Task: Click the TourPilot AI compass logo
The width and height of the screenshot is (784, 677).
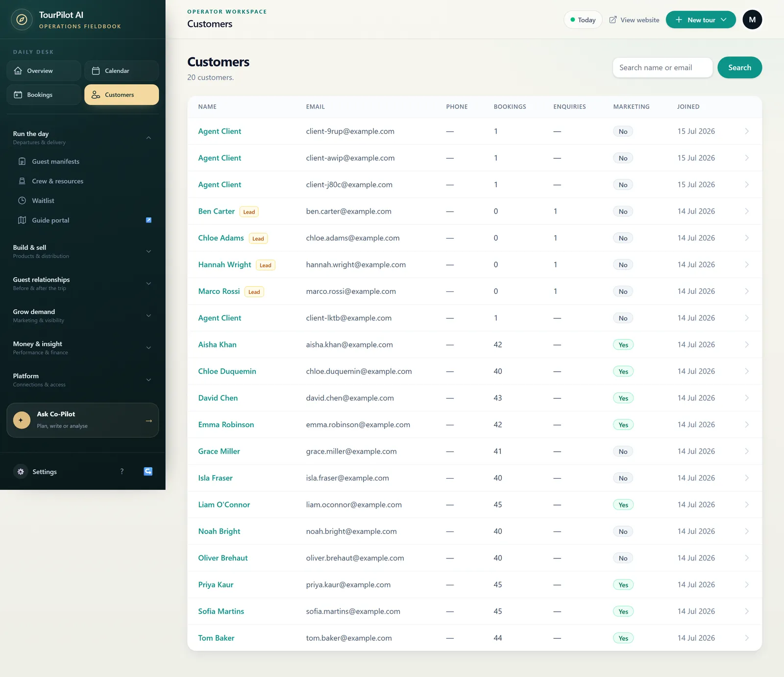Action: coord(22,20)
